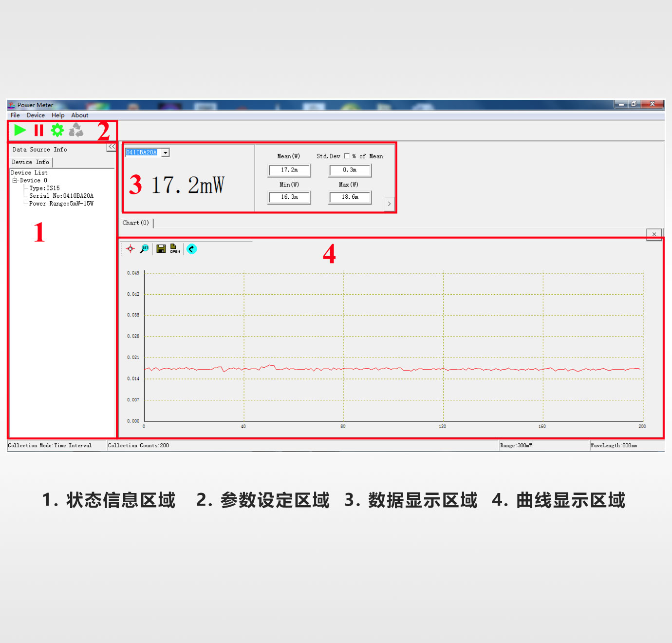Select the red crosshair cursor tool
672x643 pixels.
tap(131, 249)
